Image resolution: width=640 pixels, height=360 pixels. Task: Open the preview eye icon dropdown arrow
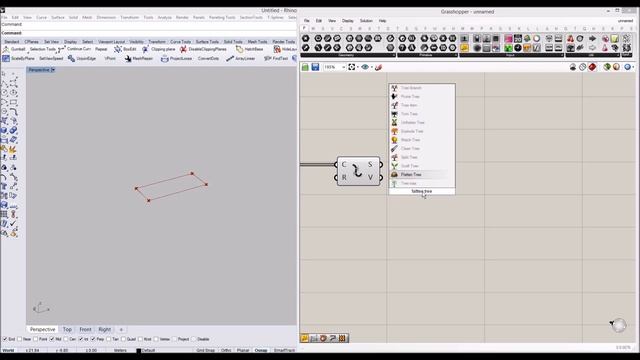[x=371, y=67]
